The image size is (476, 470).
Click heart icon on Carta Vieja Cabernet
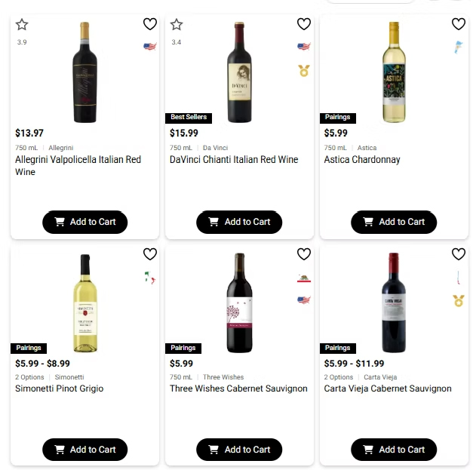pyautogui.click(x=459, y=254)
